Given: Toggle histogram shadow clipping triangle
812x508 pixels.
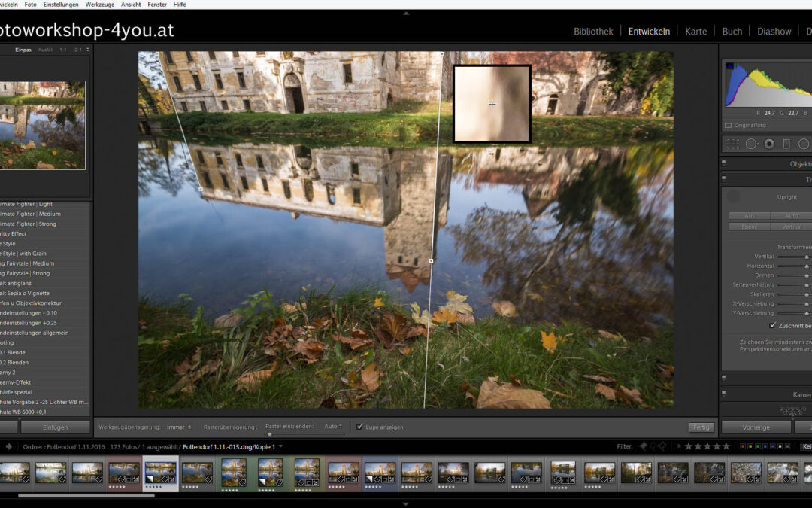Looking at the screenshot, I should tap(730, 65).
